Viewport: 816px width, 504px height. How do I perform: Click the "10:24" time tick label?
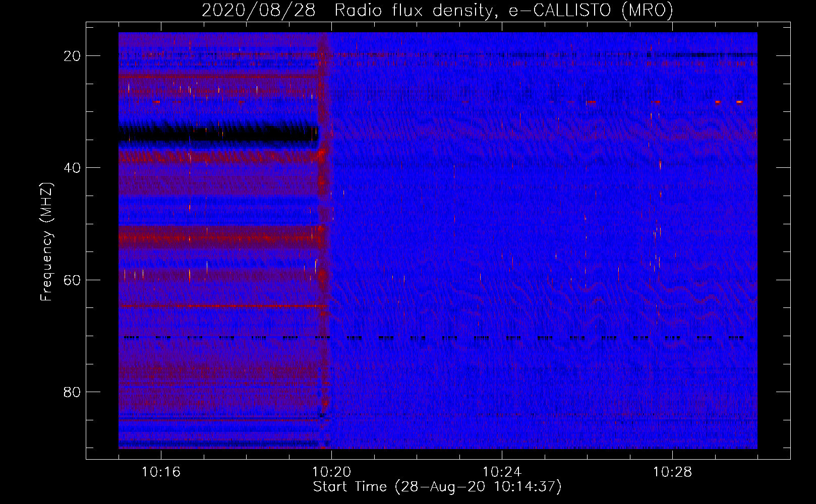[x=502, y=472]
